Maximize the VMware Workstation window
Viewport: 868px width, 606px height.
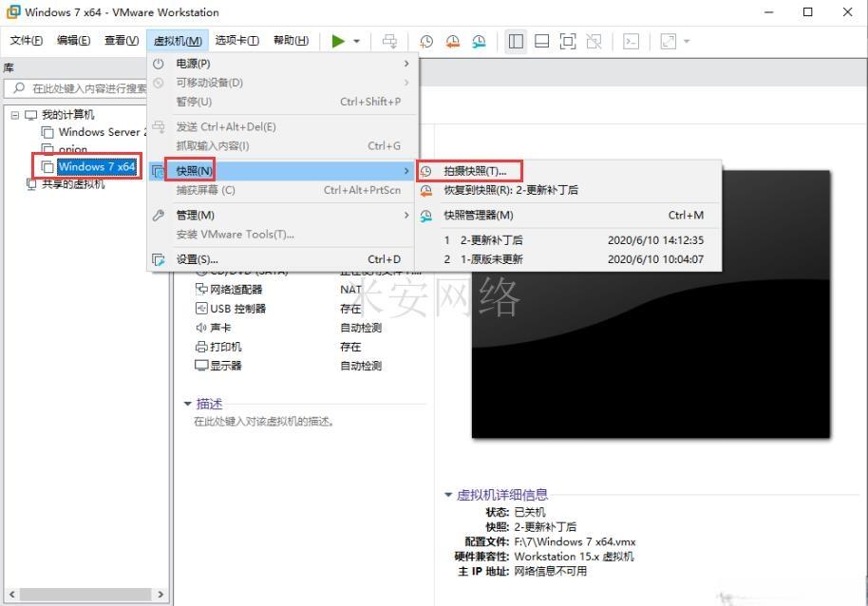pyautogui.click(x=807, y=11)
